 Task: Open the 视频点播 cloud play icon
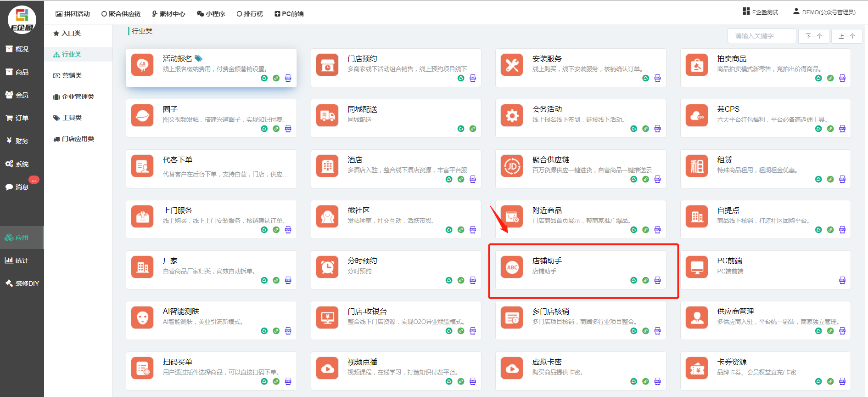pyautogui.click(x=327, y=368)
